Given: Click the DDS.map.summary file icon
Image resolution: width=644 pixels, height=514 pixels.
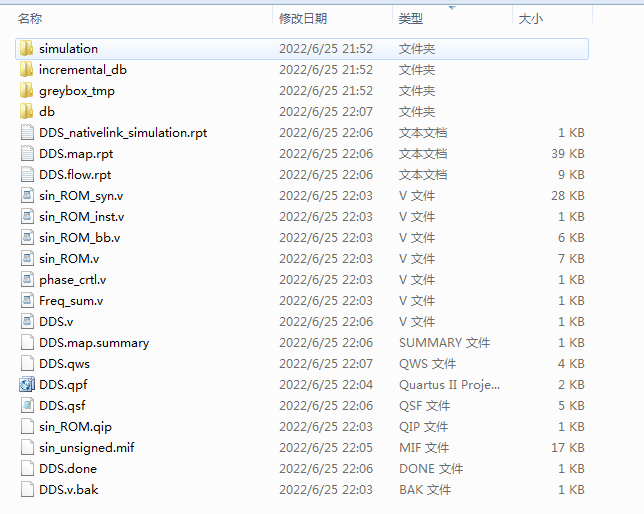Looking at the screenshot, I should click(x=27, y=342).
